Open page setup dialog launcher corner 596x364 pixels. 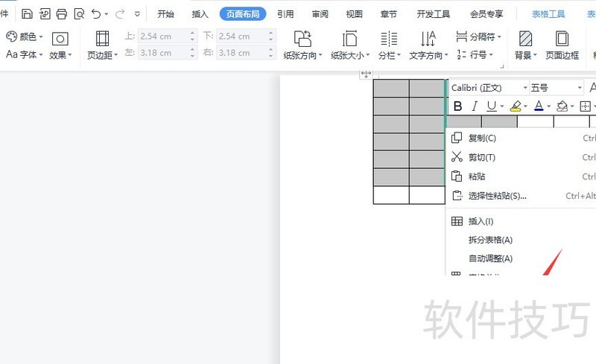point(501,66)
